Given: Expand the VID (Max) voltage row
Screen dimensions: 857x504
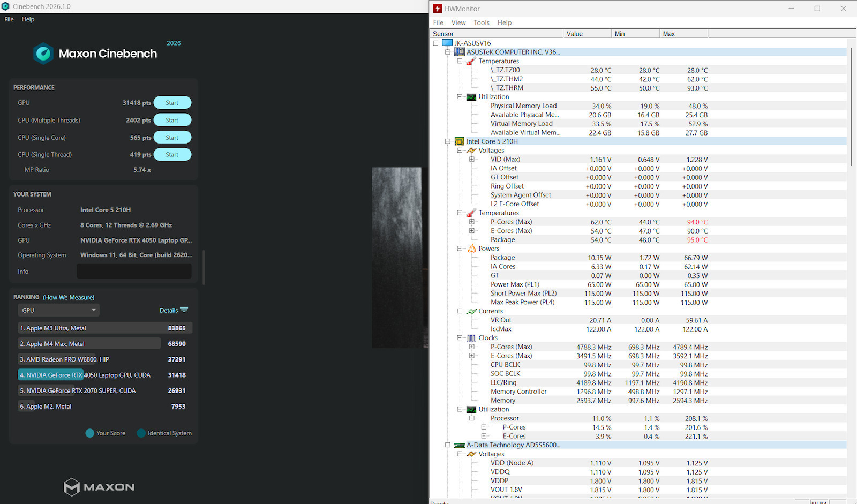Looking at the screenshot, I should tap(472, 159).
